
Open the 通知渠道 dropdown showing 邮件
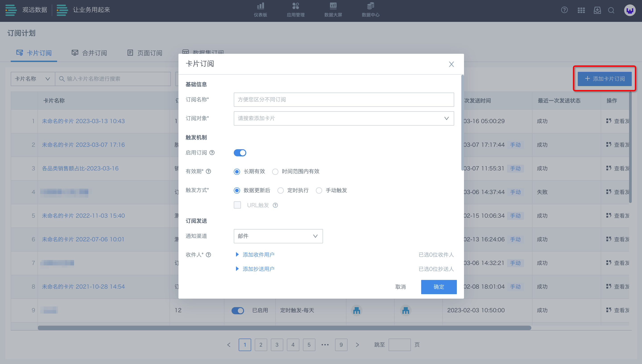(x=278, y=236)
